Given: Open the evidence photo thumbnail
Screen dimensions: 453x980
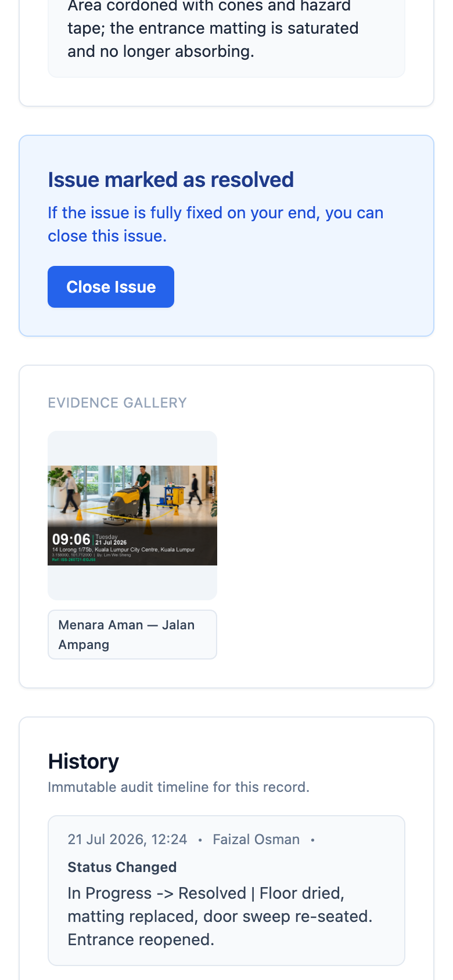Looking at the screenshot, I should pyautogui.click(x=132, y=516).
